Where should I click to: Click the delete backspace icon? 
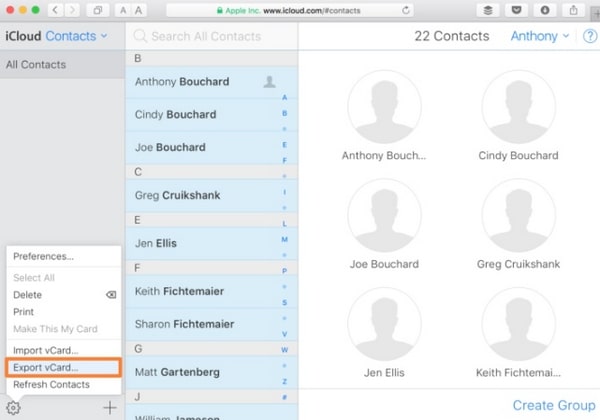pyautogui.click(x=111, y=295)
